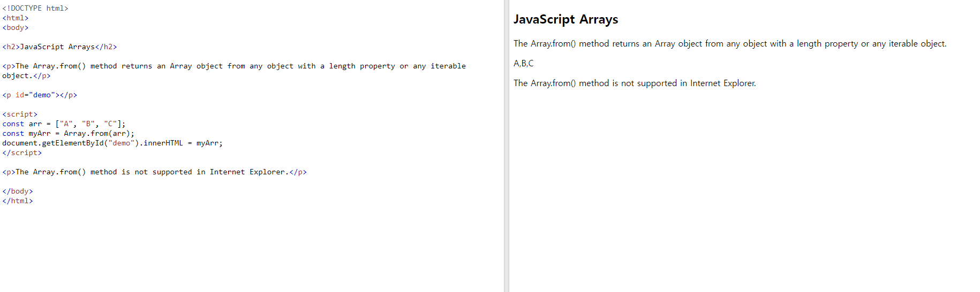The width and height of the screenshot is (980, 292).
Task: Click the closing </body> tag line
Action: [18, 191]
